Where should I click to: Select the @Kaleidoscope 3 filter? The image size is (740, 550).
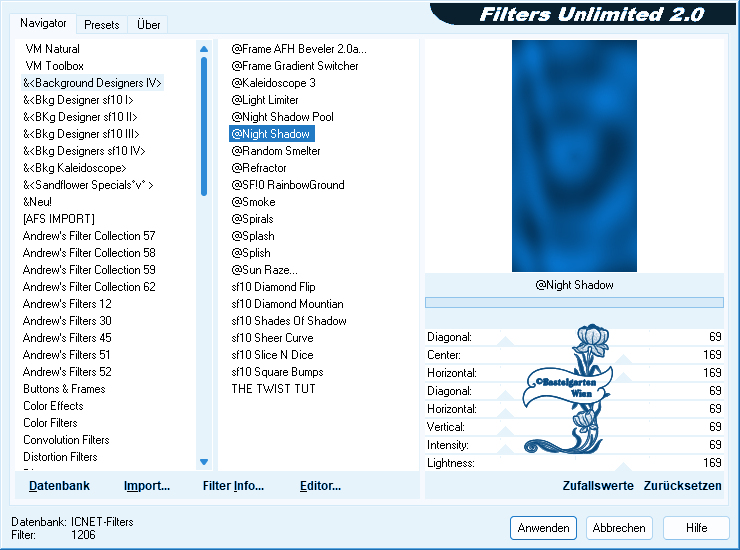pos(273,83)
